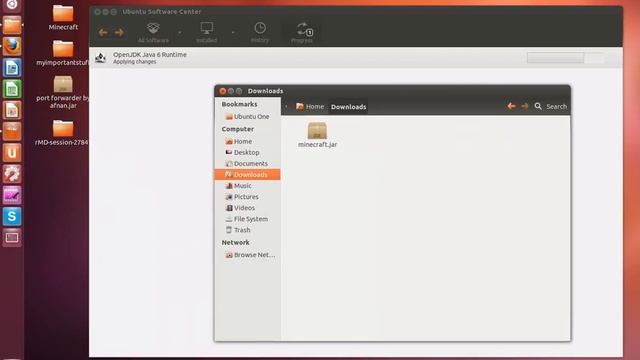Open Trash in the sidebar
This screenshot has height=360, width=640.
(x=238, y=230)
